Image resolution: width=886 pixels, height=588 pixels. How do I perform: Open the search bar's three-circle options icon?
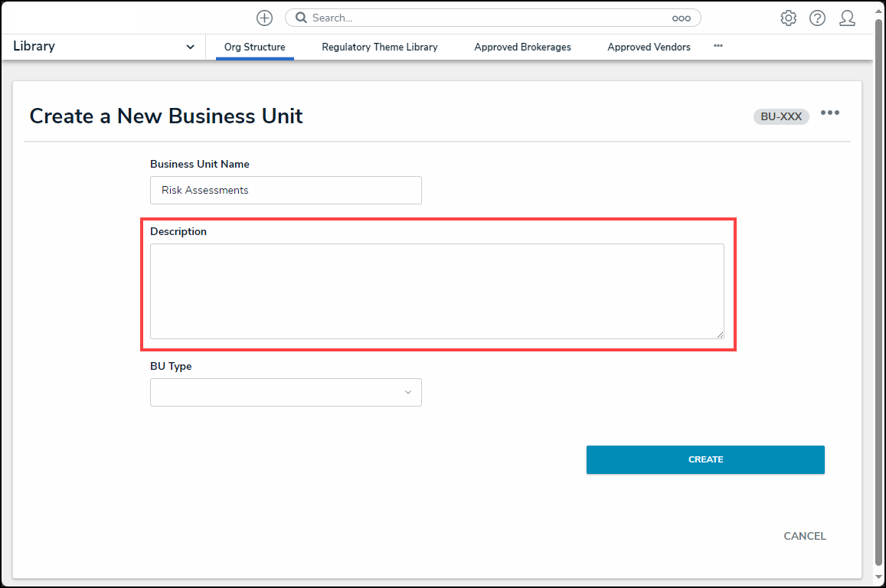681,18
